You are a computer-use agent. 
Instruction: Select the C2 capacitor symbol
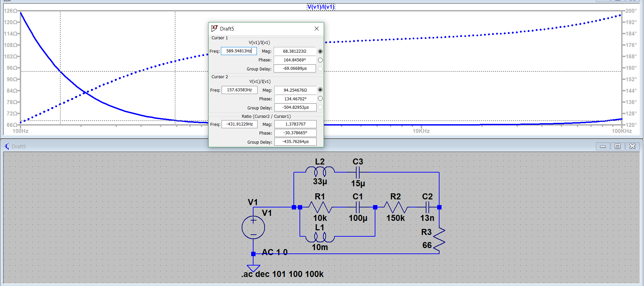coord(427,207)
